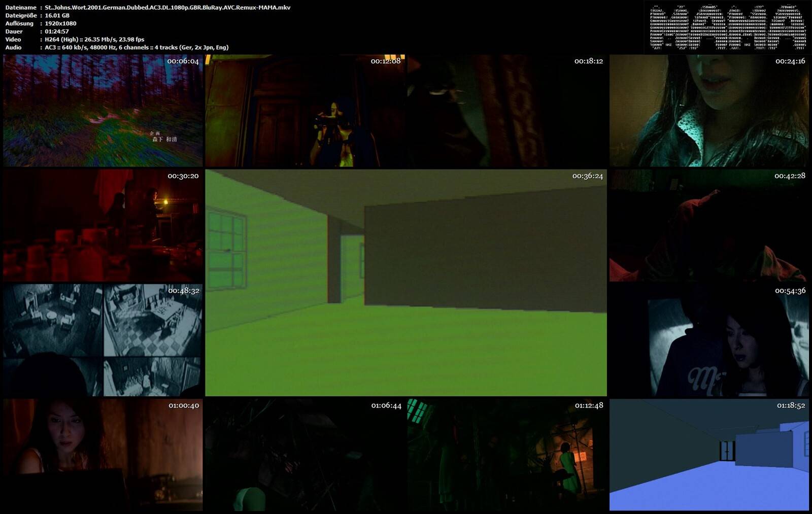Image resolution: width=812 pixels, height=514 pixels.
Task: Click the Auflösung label
Action: point(19,23)
